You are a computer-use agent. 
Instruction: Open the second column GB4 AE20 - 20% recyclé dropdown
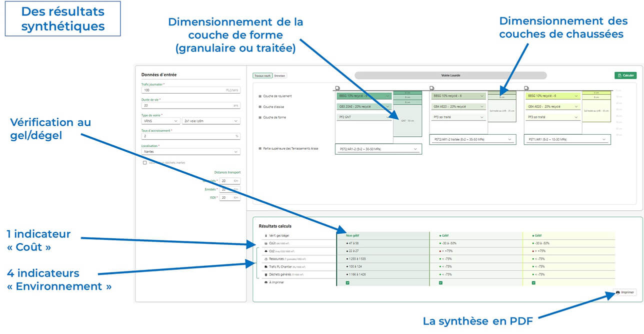click(458, 107)
